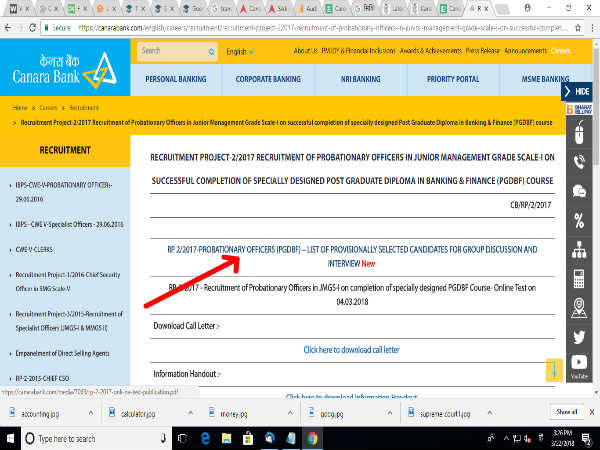The image size is (600, 450).
Task: Expand options for money.jpg download
Action: [290, 413]
